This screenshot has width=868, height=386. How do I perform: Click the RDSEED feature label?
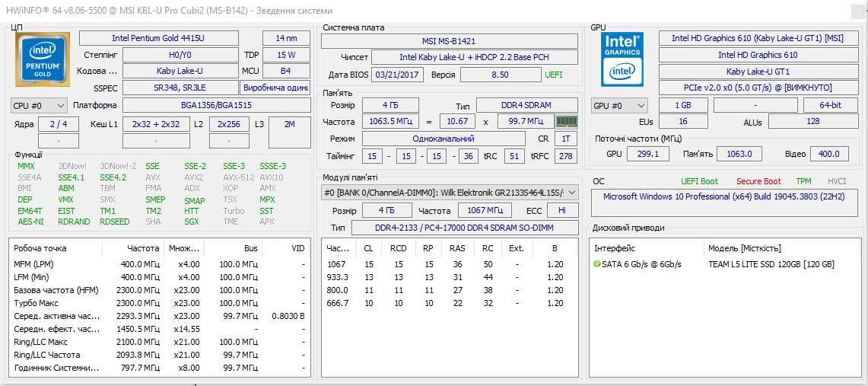pos(115,222)
